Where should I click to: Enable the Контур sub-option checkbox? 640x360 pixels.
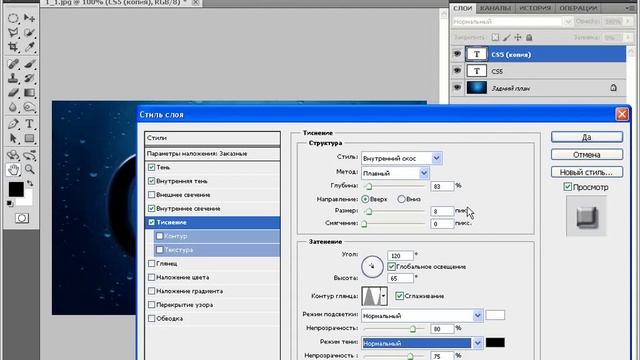coord(160,236)
